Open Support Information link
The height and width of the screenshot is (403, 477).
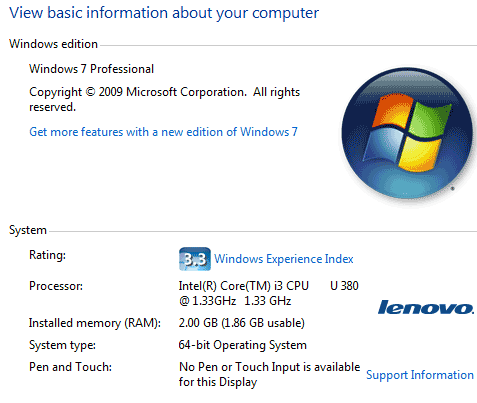tap(420, 375)
